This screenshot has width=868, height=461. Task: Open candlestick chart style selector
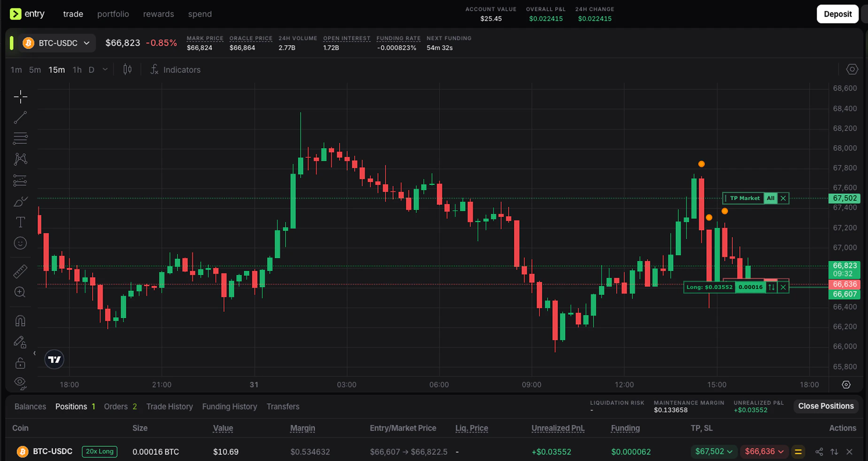127,70
